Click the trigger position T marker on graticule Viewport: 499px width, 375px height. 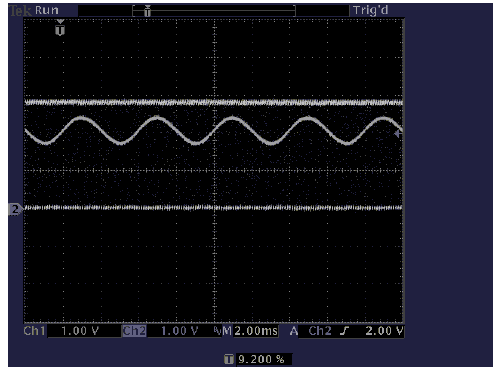click(x=60, y=29)
